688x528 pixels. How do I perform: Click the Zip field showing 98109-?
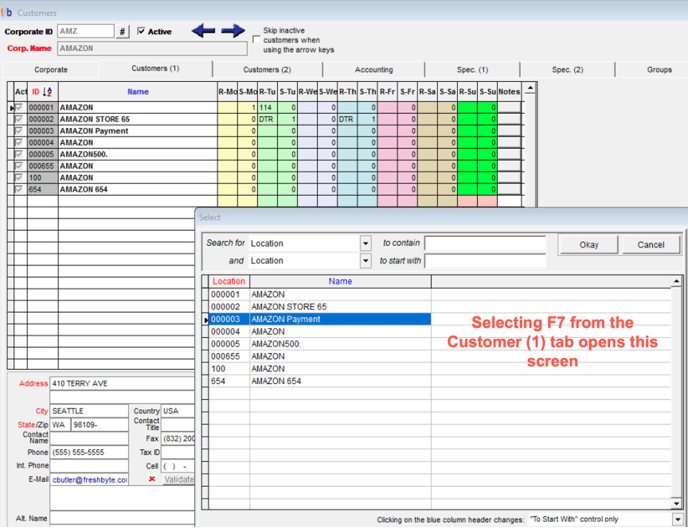(100, 425)
